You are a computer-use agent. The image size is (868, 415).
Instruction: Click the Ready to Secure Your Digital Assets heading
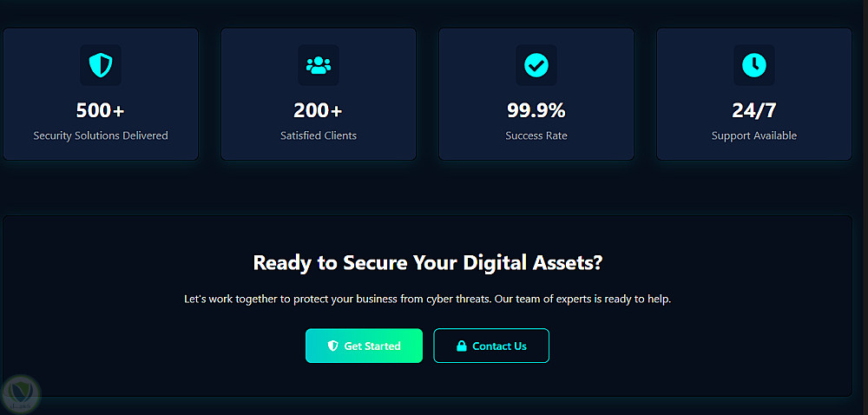pyautogui.click(x=427, y=262)
